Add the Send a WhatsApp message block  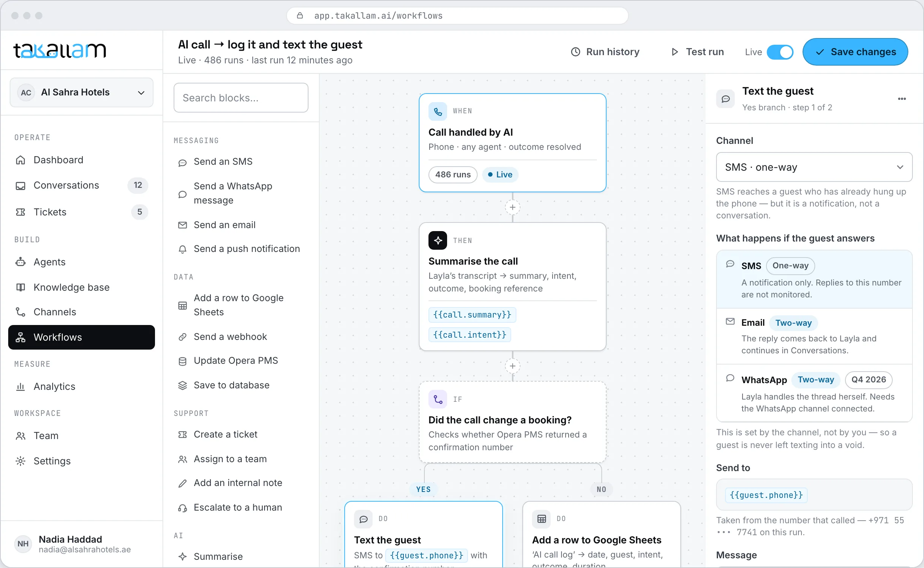tap(241, 193)
